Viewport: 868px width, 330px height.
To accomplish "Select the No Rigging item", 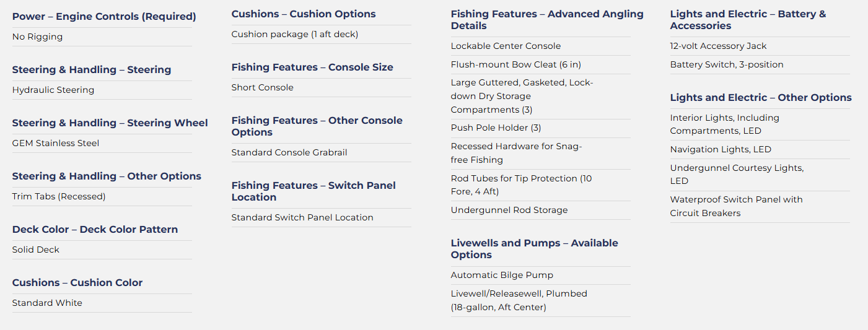I will pos(37,37).
